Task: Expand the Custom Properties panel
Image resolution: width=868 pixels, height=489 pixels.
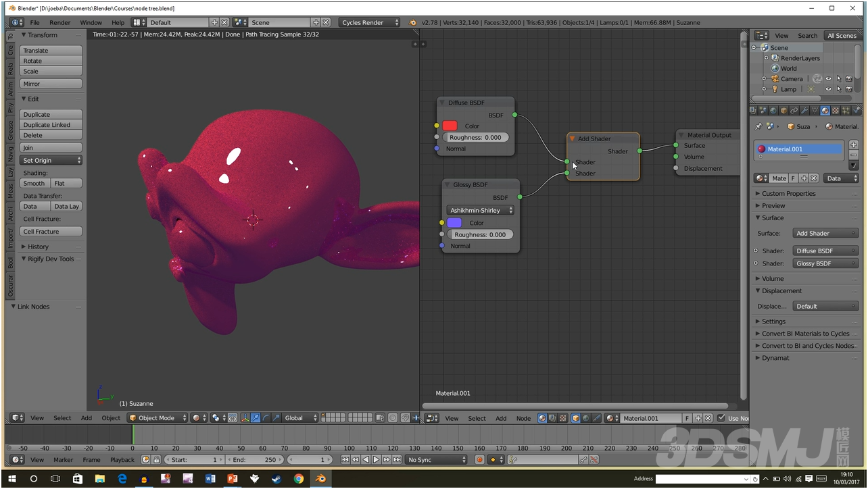Action: click(x=788, y=193)
